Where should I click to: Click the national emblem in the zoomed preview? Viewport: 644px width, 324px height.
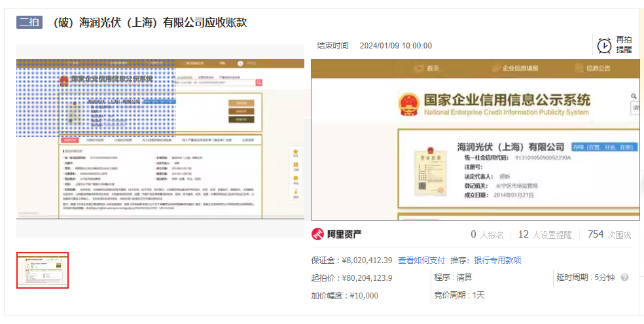click(x=408, y=103)
